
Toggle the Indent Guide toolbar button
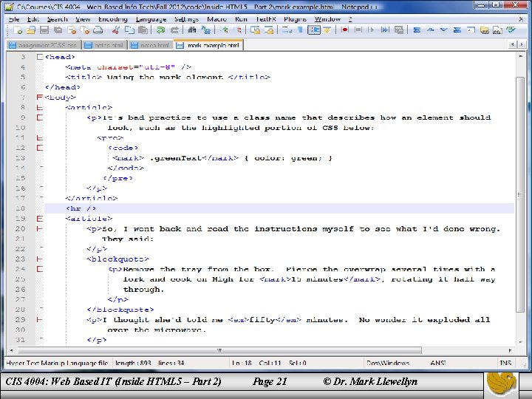click(x=314, y=30)
